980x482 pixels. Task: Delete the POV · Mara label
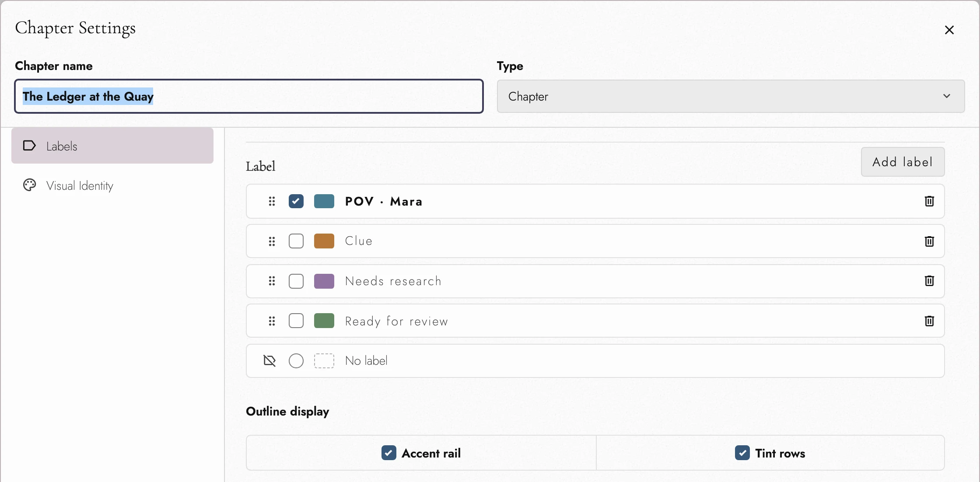click(929, 201)
